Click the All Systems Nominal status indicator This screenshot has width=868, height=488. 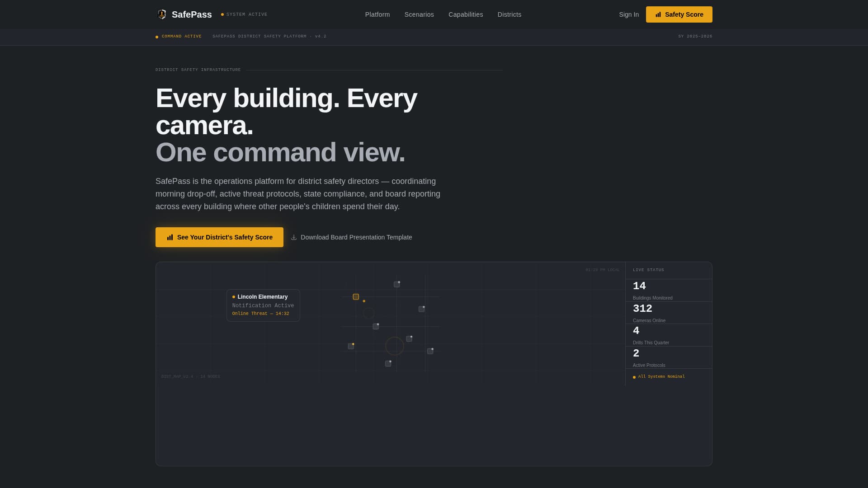click(x=661, y=376)
